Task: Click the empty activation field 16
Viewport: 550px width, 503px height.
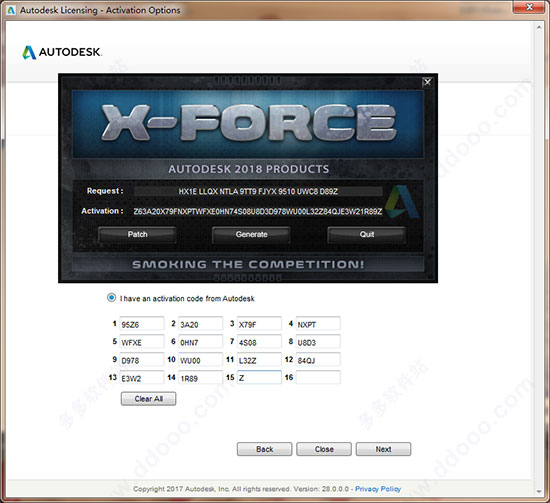Action: tap(318, 377)
